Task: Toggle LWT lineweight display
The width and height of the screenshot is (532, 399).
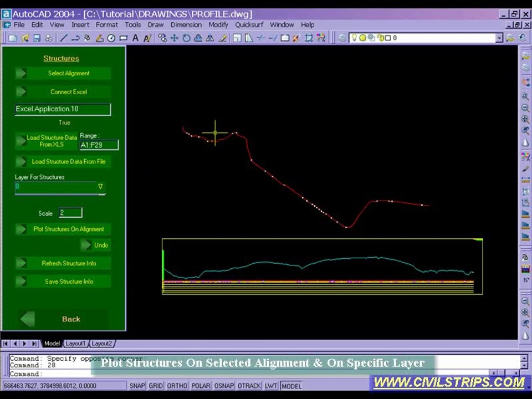Action: tap(271, 386)
